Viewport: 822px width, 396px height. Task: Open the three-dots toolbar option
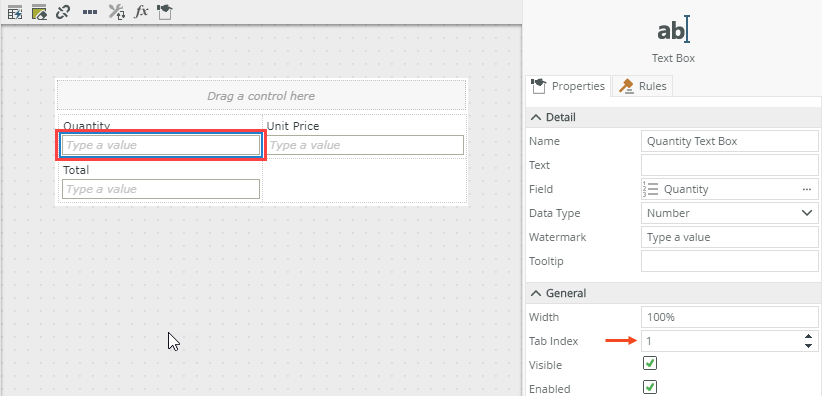tap(90, 12)
